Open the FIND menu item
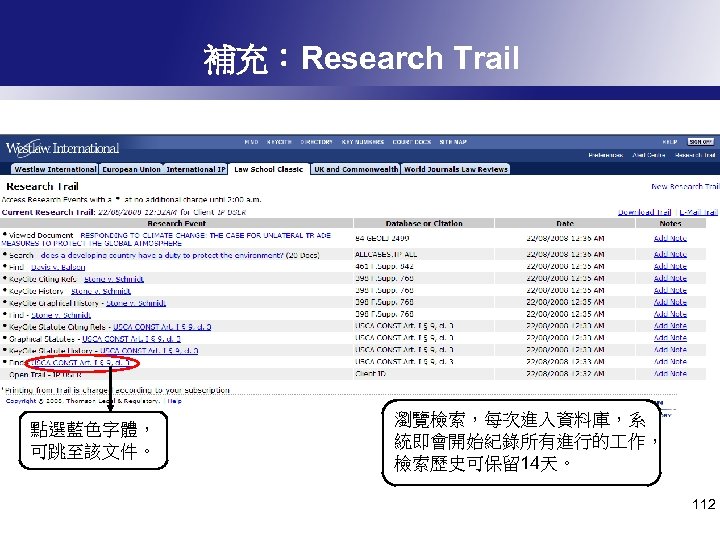 [x=251, y=142]
